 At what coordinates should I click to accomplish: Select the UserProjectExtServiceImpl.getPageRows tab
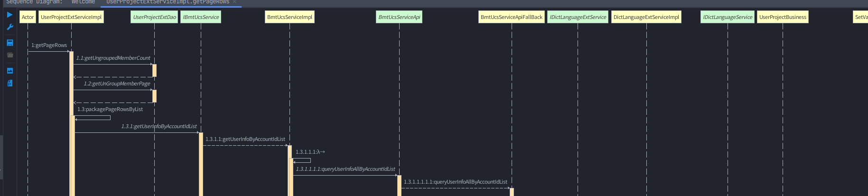[x=168, y=2]
